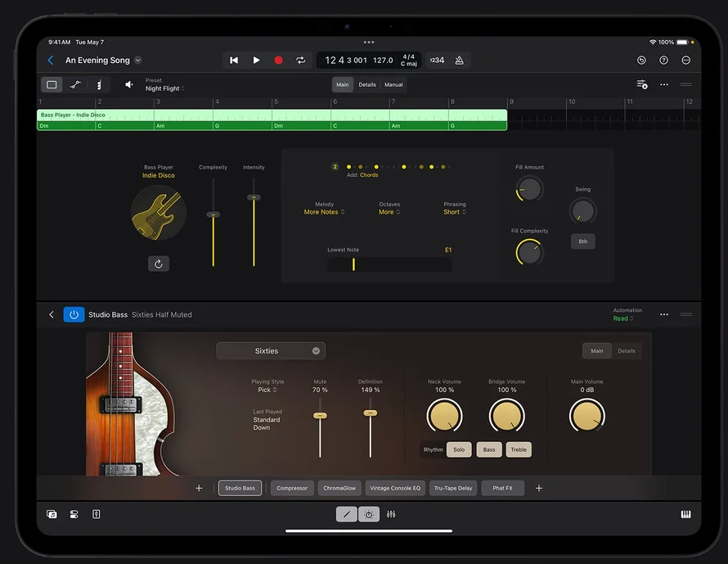The image size is (728, 564).
Task: Enable the metronome icon
Action: (x=459, y=61)
